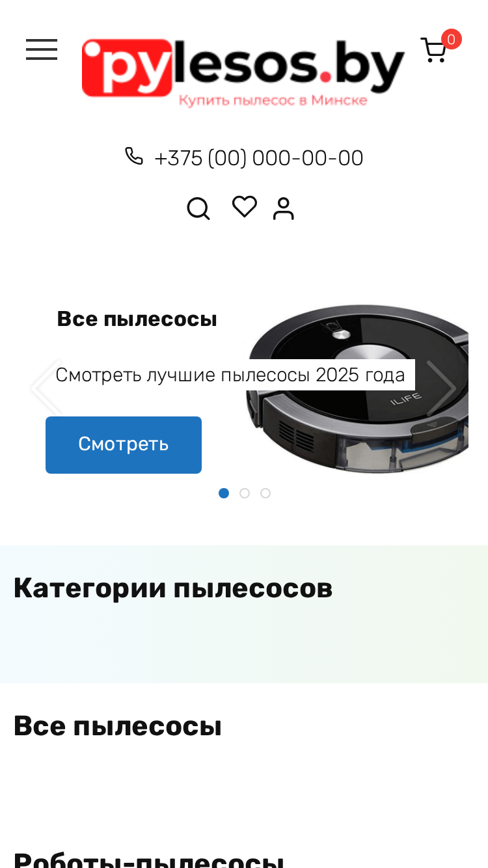
Task: Click banner title Все пылесосы
Action: pyautogui.click(x=137, y=319)
